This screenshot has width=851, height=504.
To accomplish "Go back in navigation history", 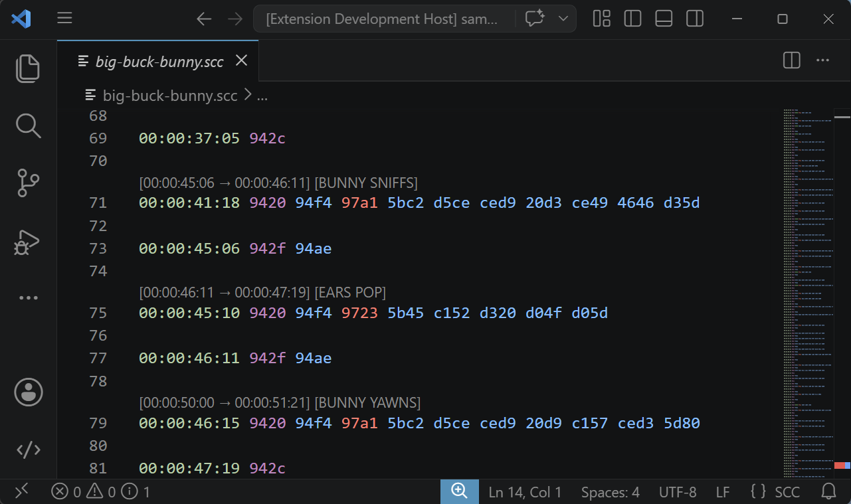I will (204, 19).
